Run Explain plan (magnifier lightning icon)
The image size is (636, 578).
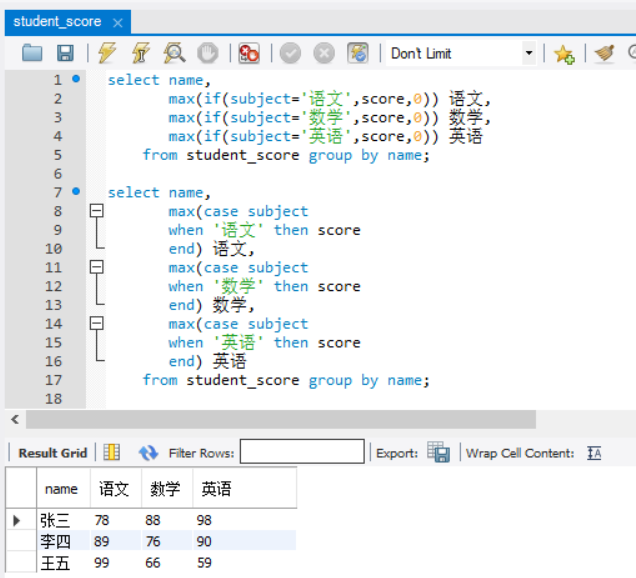click(174, 53)
